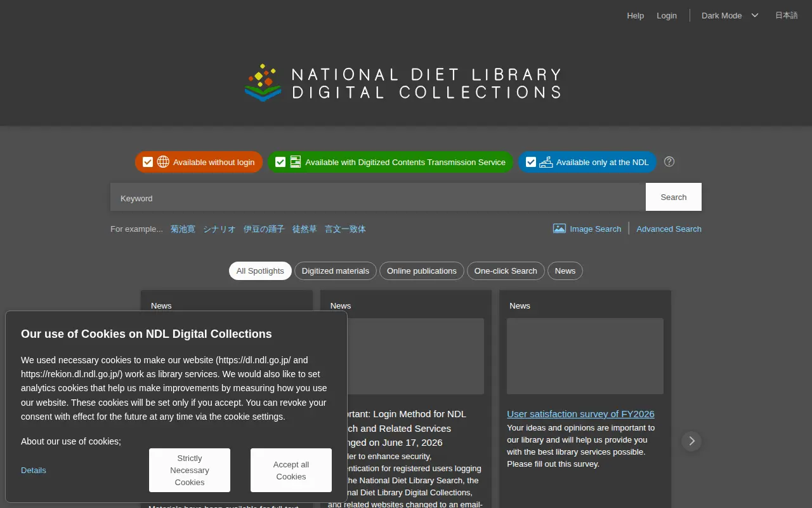Select the News filter tab
812x508 pixels.
tap(565, 271)
